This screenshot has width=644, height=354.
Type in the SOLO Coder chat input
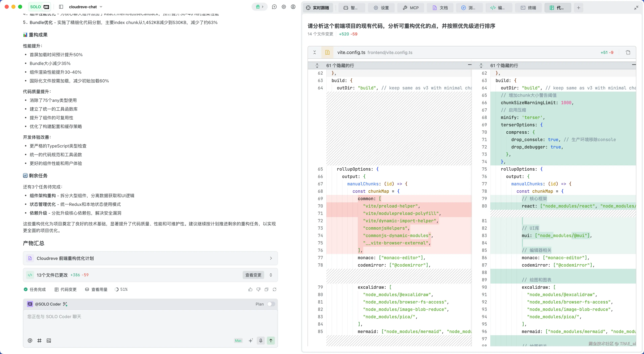pyautogui.click(x=150, y=323)
